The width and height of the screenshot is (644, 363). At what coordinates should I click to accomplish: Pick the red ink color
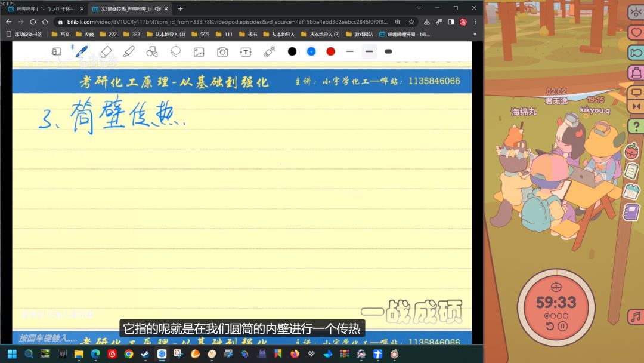point(330,51)
